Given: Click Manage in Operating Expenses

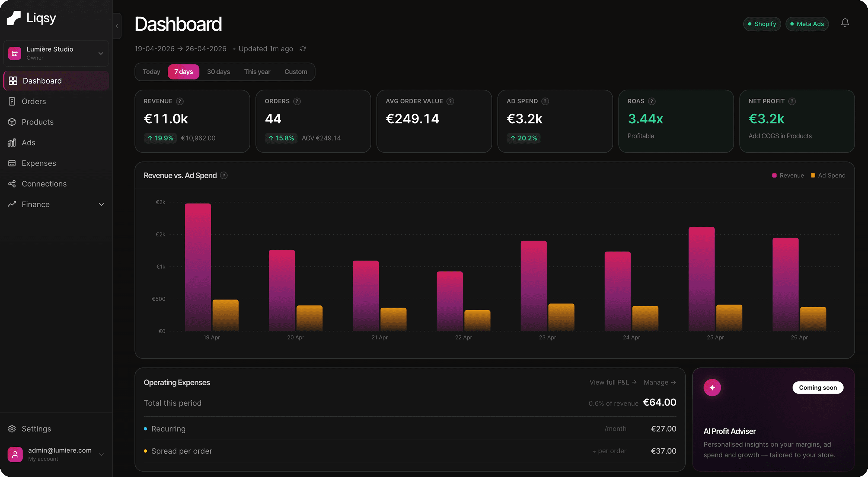Looking at the screenshot, I should [x=659, y=382].
